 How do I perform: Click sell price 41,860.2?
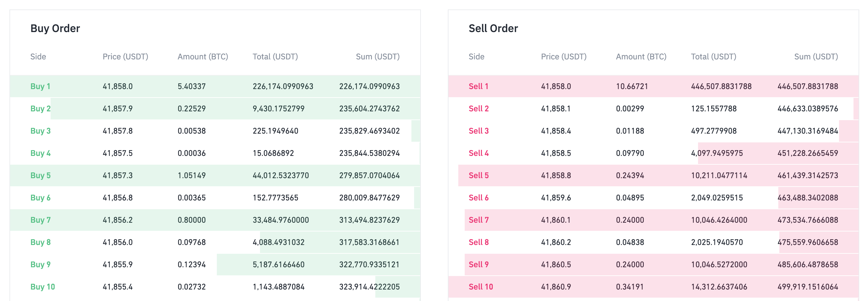click(x=556, y=242)
